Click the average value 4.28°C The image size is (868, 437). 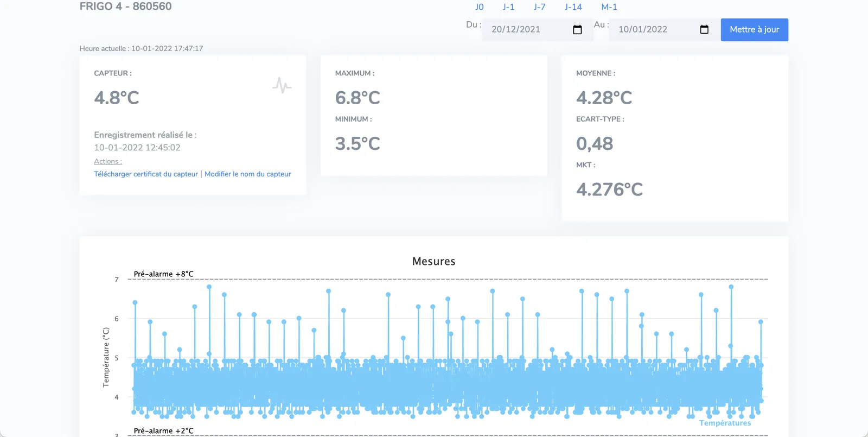tap(604, 98)
